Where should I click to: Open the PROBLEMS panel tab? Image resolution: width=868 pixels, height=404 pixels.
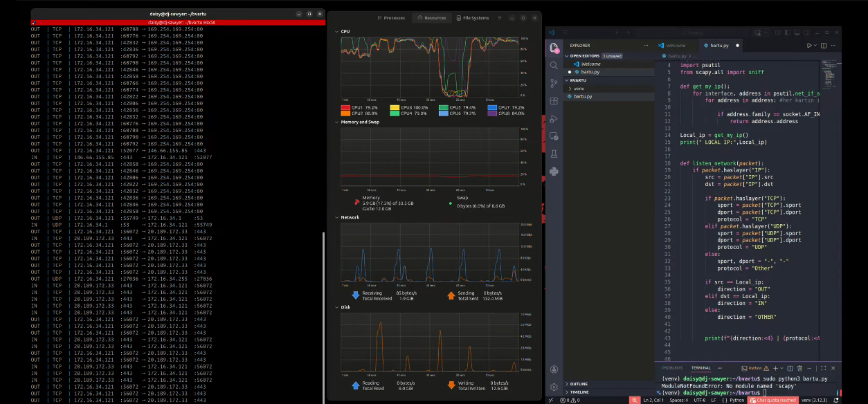coord(672,368)
